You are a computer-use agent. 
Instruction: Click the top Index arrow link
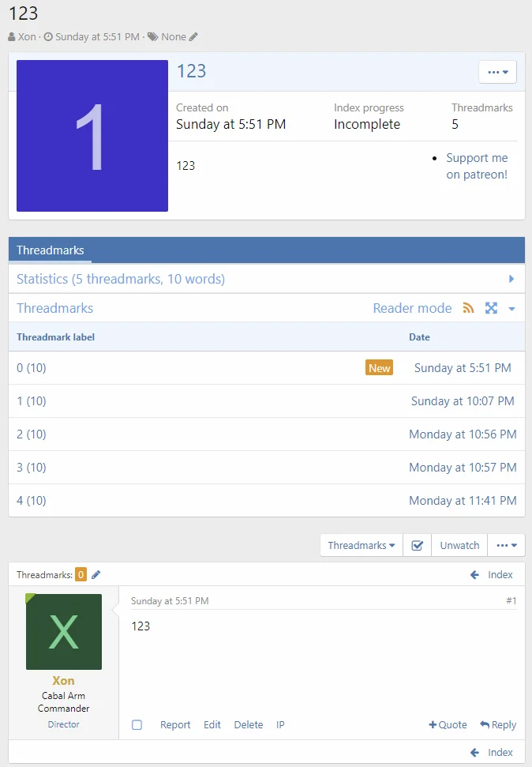[x=492, y=574]
